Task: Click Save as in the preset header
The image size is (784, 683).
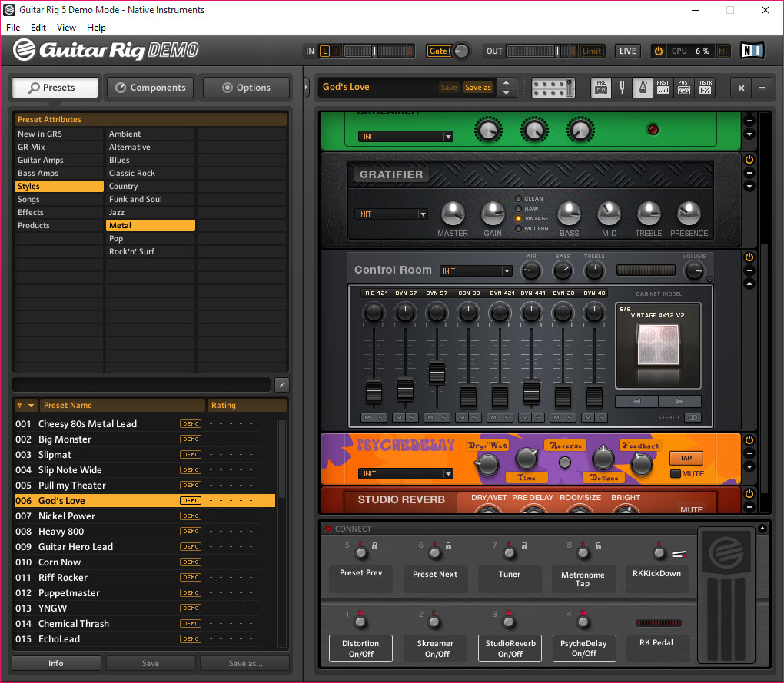Action: click(478, 88)
